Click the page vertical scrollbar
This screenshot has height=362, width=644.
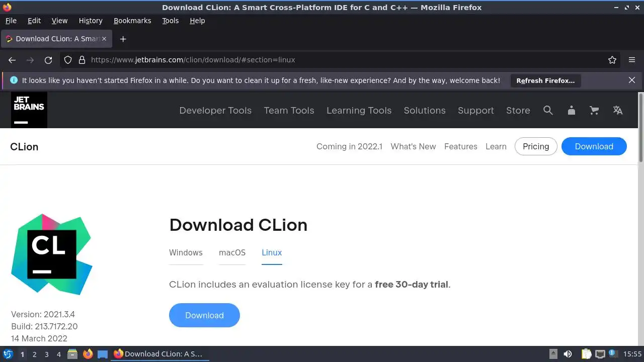[x=641, y=127]
